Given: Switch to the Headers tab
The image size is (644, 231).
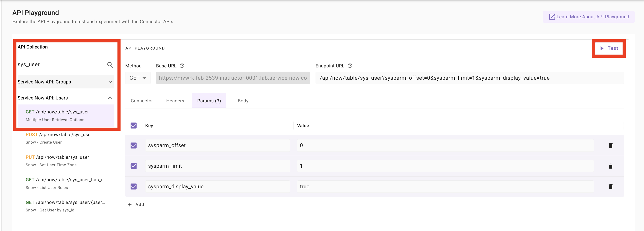Looking at the screenshot, I should coord(175,101).
